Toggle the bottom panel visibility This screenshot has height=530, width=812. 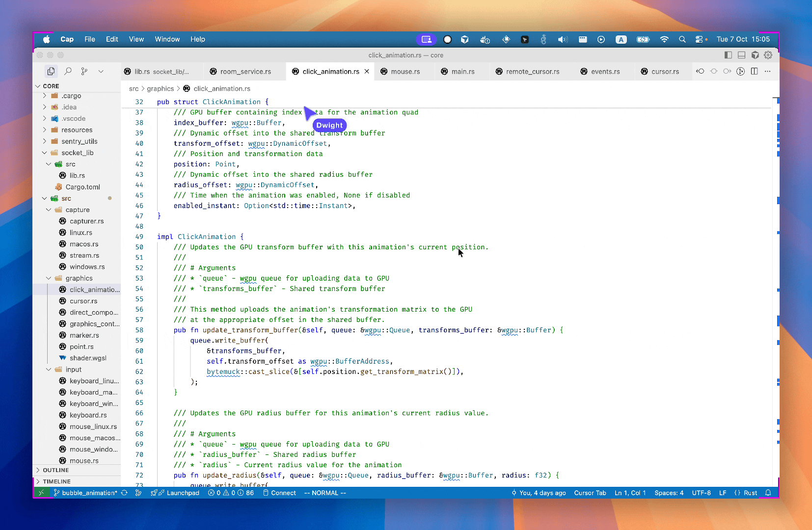(x=741, y=55)
